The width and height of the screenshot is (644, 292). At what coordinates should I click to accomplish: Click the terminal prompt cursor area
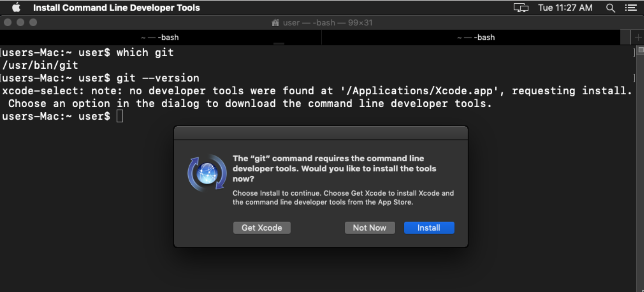click(120, 116)
